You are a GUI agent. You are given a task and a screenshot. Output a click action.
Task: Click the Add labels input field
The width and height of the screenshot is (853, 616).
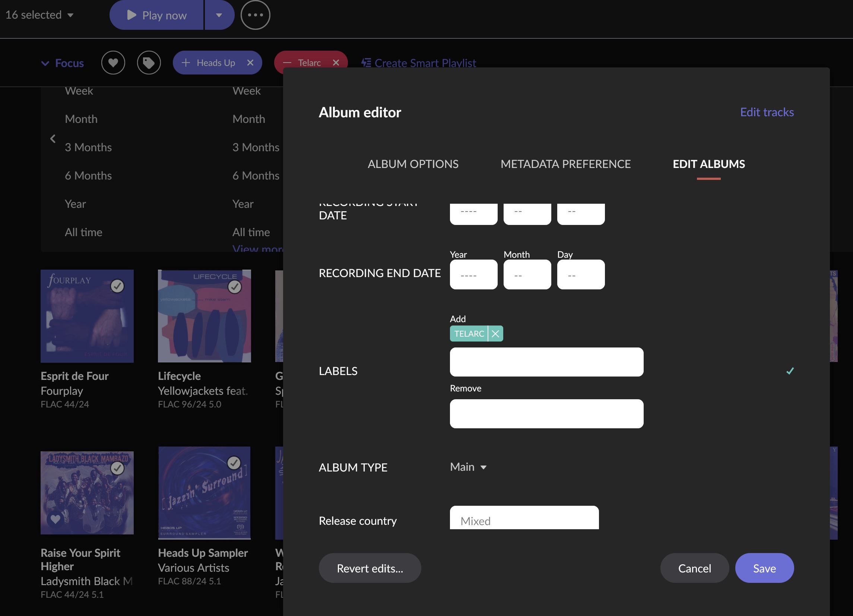[546, 362]
